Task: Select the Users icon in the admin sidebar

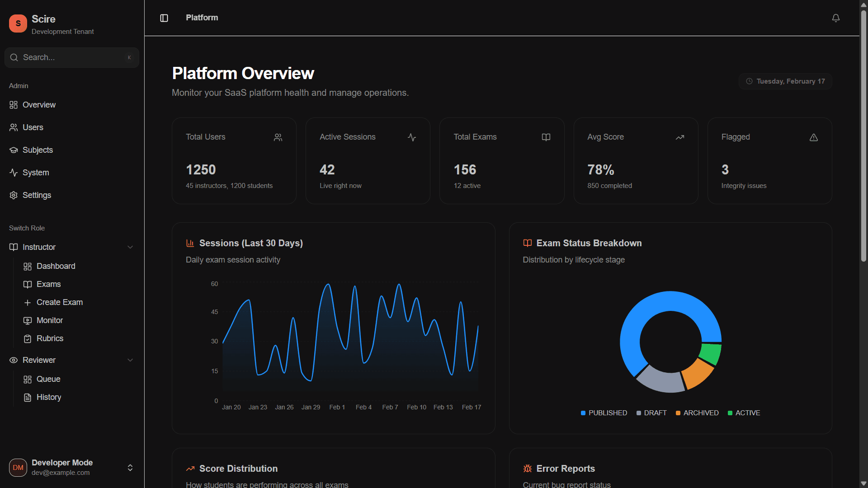Action: coord(14,127)
